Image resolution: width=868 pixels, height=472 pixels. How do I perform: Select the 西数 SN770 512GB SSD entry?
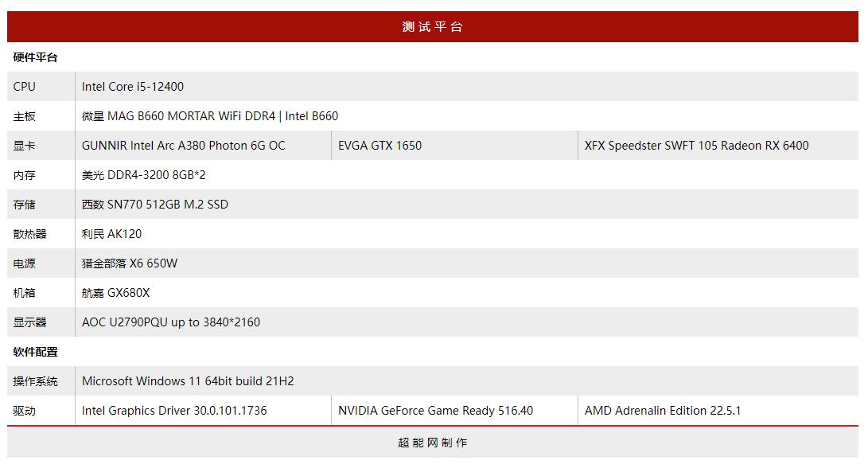pos(155,205)
